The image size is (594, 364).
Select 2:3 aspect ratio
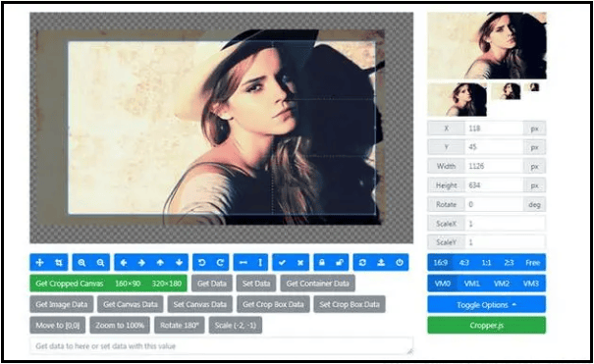(509, 263)
